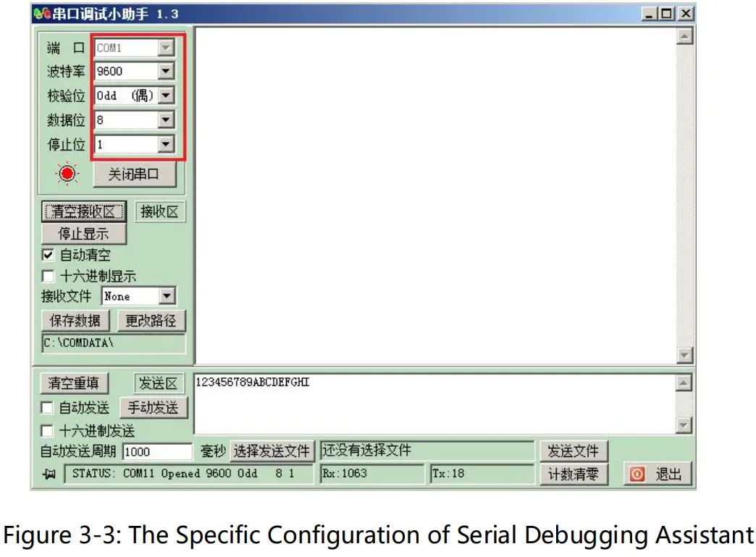Screen dimensions: 756x557
Task: Click the red port status indicator light
Action: pos(66,174)
